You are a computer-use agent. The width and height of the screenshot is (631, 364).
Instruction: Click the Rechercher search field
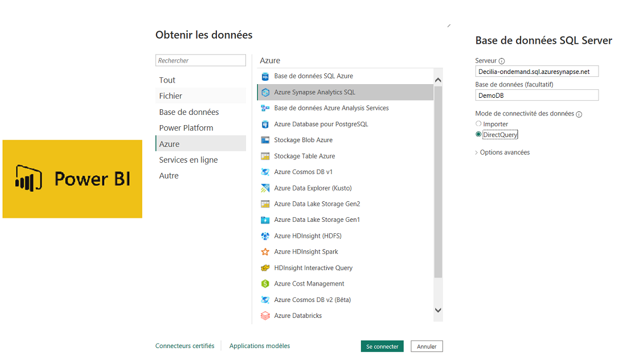(200, 60)
